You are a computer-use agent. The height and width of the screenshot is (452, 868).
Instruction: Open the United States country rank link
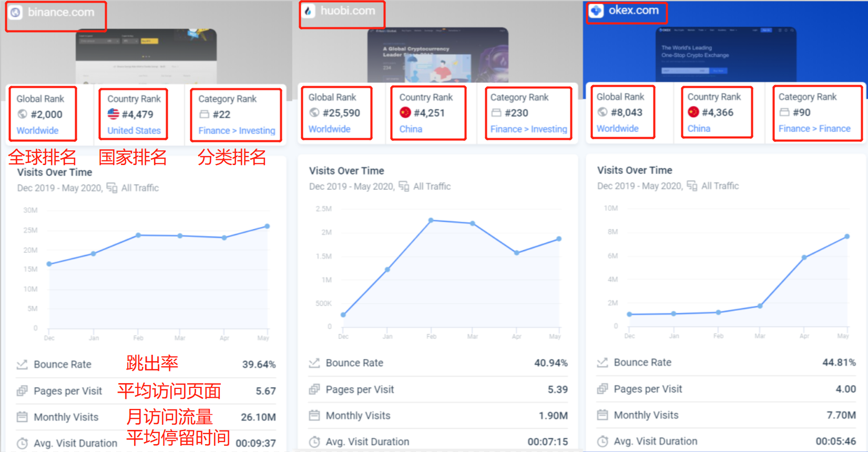(134, 130)
